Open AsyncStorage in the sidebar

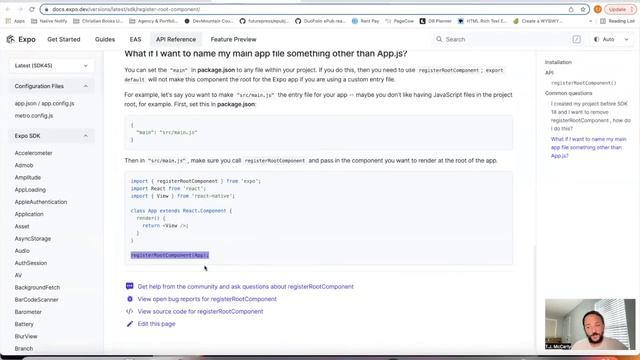pos(33,238)
